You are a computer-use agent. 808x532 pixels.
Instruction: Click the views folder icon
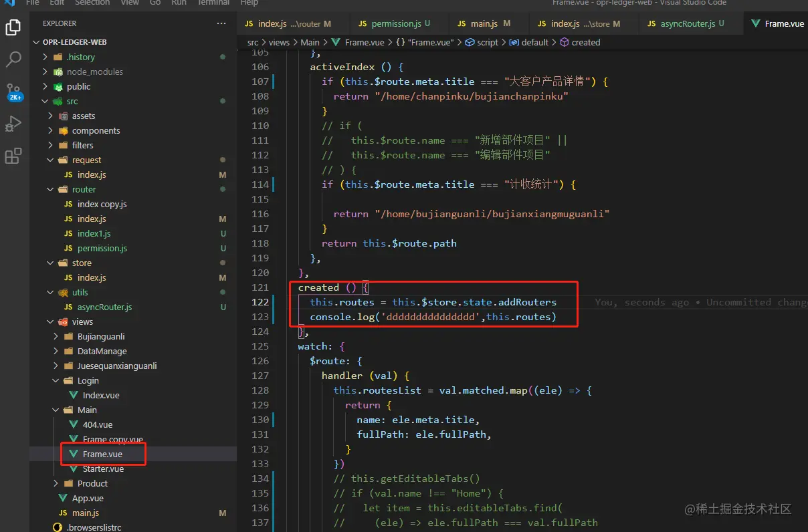click(x=64, y=321)
